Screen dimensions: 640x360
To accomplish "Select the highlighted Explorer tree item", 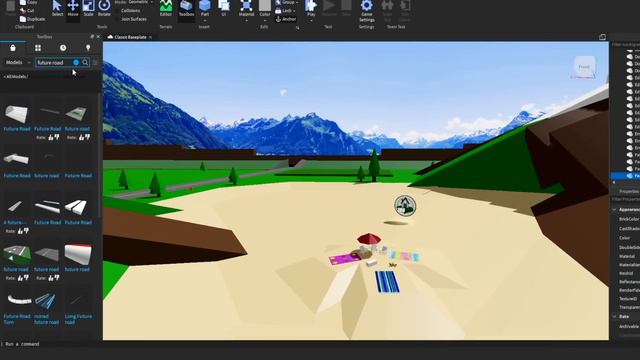I will pos(625,176).
